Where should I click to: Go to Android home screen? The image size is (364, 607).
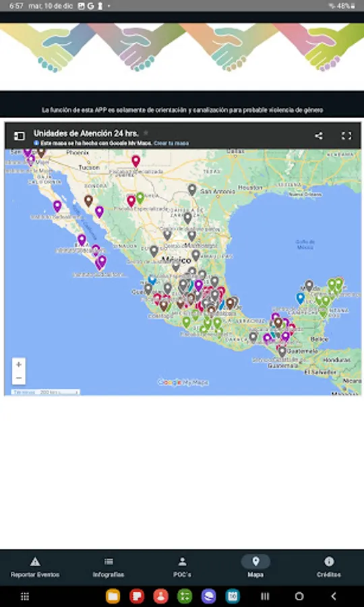coord(299,596)
